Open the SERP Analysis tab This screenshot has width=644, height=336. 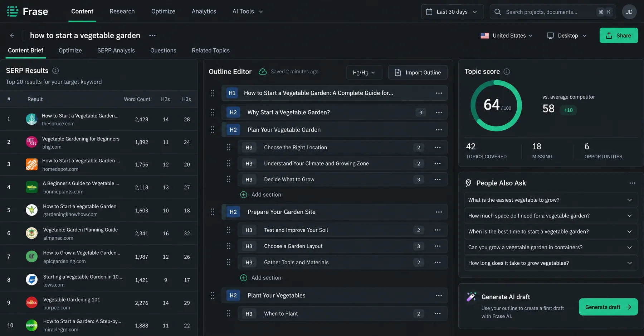click(x=116, y=51)
